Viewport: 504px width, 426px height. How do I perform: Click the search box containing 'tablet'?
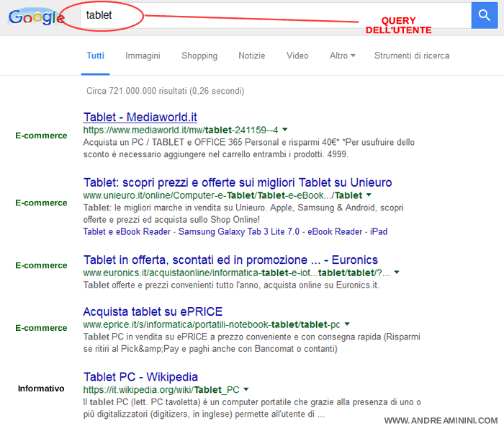pos(274,15)
